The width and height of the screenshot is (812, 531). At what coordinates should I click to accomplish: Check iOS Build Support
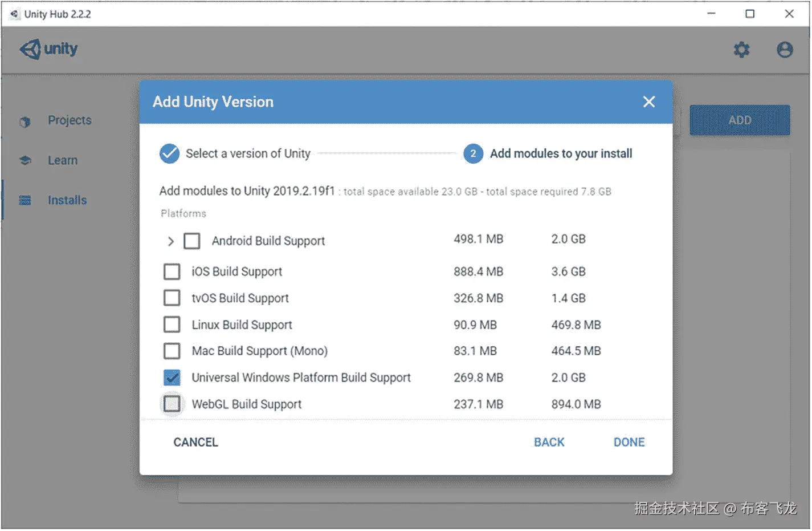172,271
